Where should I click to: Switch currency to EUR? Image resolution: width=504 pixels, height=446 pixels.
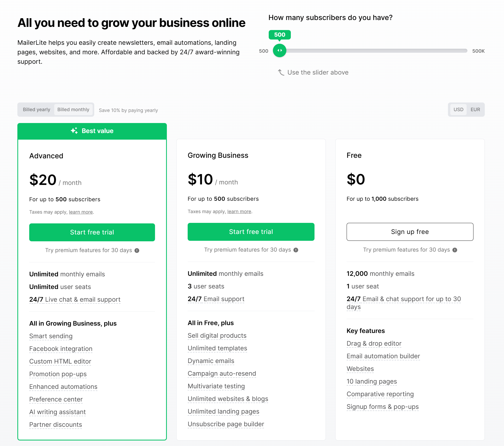point(475,110)
